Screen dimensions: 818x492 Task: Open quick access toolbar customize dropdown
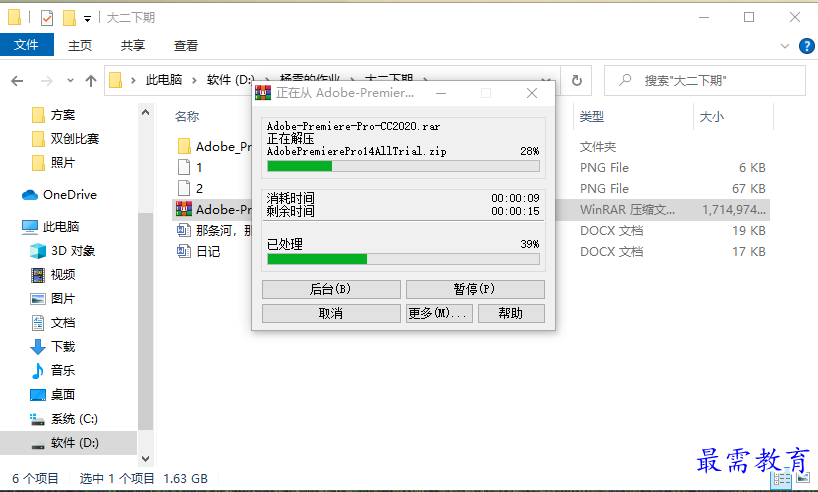click(88, 19)
